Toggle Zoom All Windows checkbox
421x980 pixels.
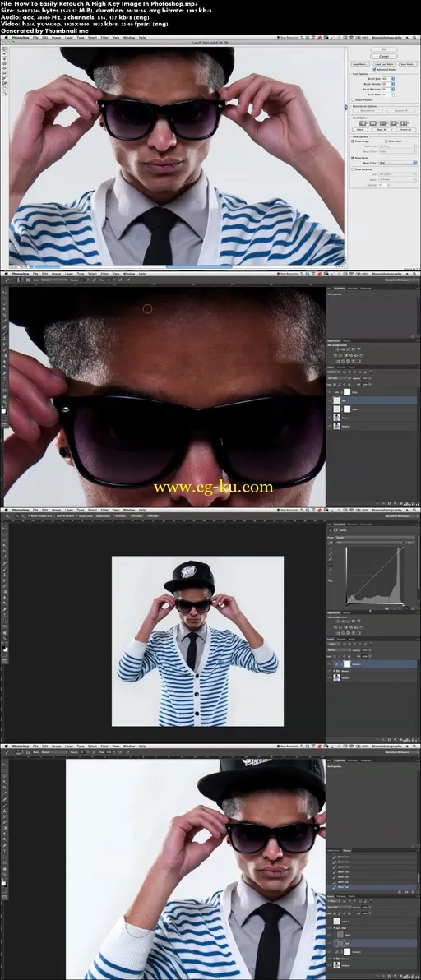click(x=56, y=516)
